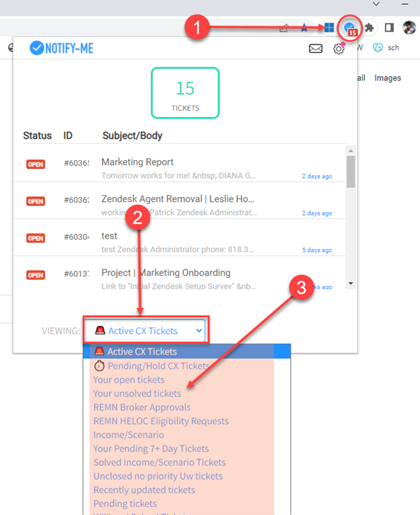Click the OPEN badge on the 'test' ticket

[x=36, y=238]
